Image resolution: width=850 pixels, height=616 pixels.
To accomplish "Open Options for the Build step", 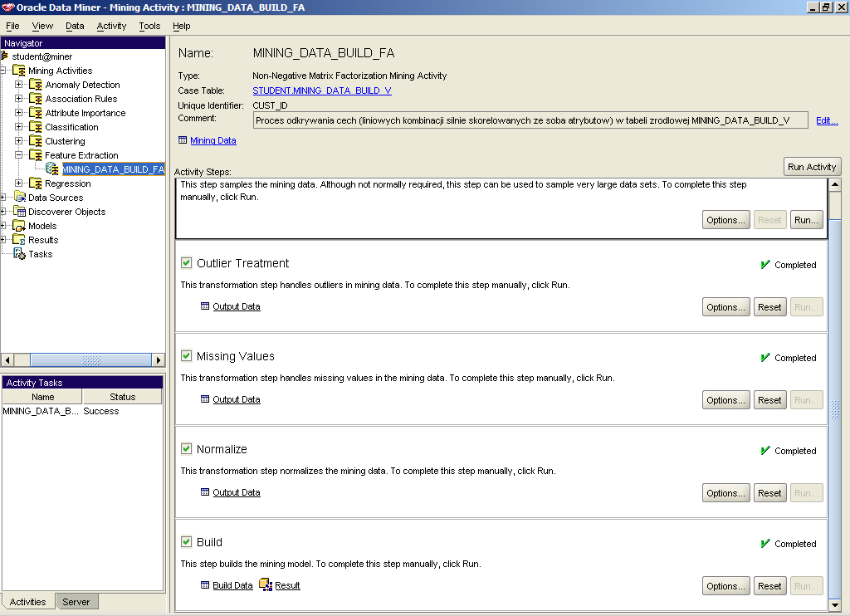I will coord(725,586).
